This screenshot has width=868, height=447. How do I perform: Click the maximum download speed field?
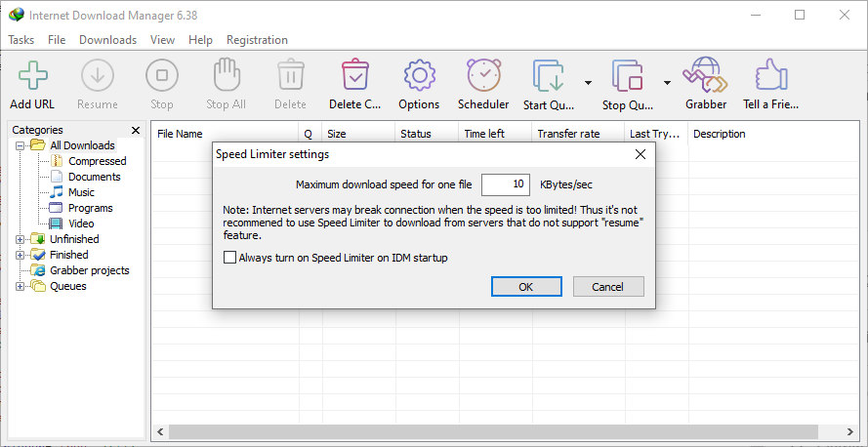click(x=506, y=184)
